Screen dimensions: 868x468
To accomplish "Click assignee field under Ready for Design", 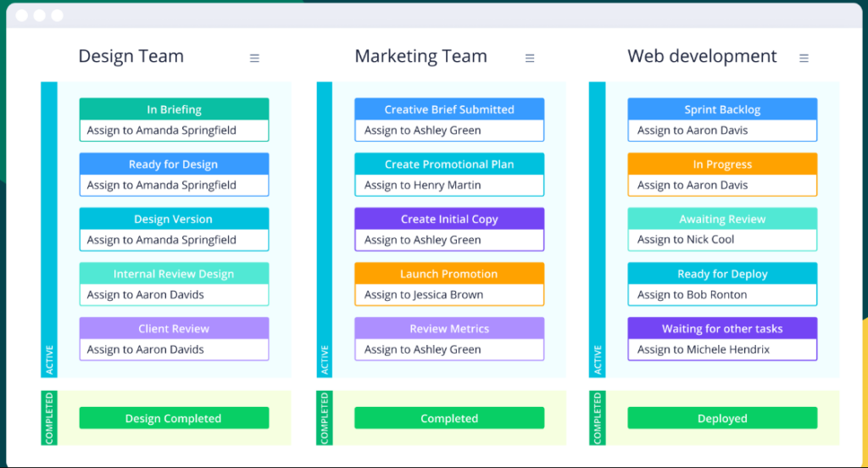I will click(x=174, y=185).
